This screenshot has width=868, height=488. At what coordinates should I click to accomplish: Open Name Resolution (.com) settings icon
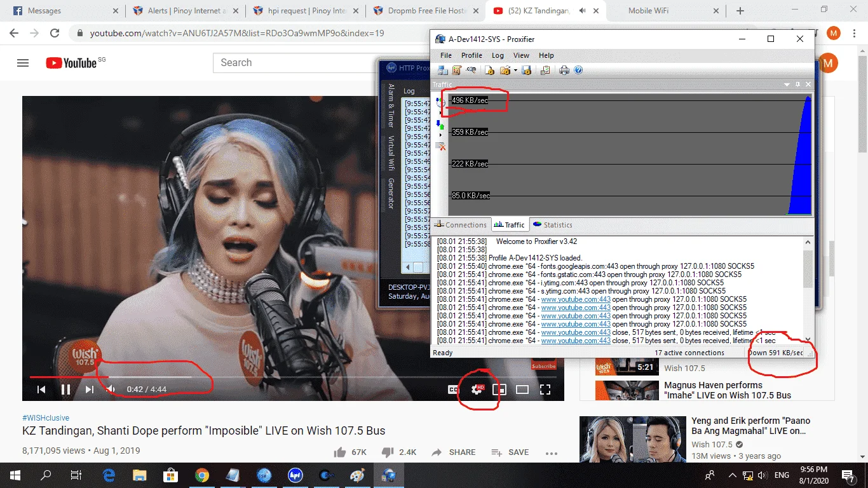[x=471, y=70]
